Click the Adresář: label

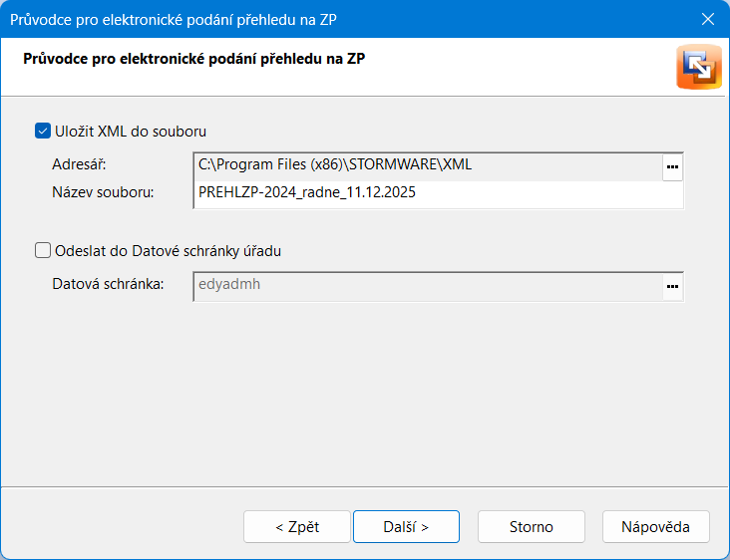pos(79,164)
